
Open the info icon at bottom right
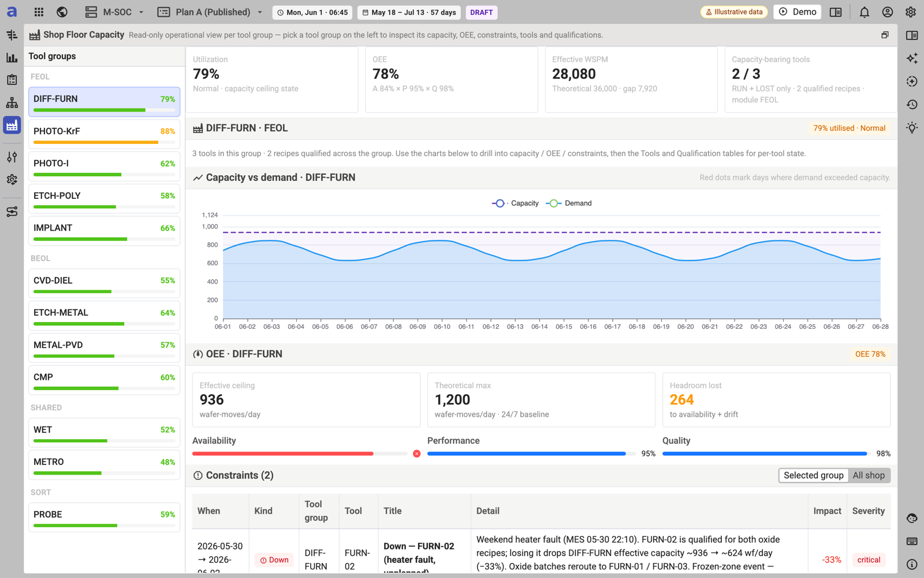912,565
